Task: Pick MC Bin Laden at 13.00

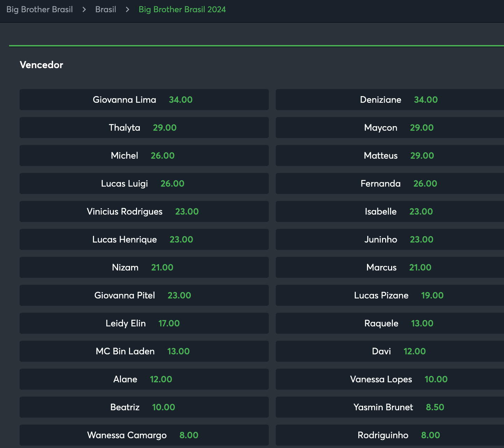Action: click(144, 351)
